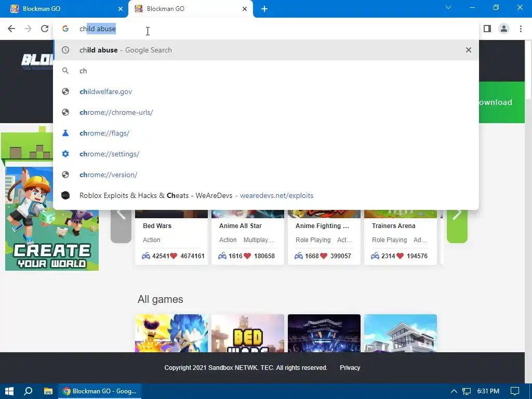
Task: Open the Trainers Arena game card
Action: (401, 237)
